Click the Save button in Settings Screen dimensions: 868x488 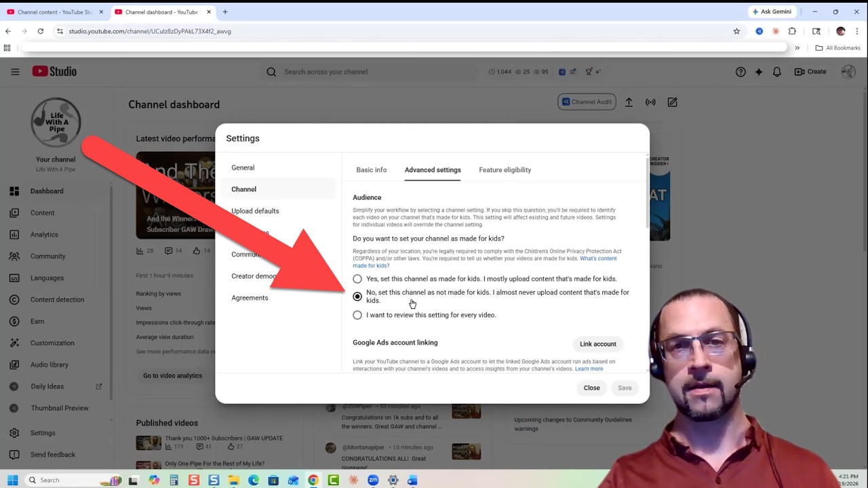625,388
